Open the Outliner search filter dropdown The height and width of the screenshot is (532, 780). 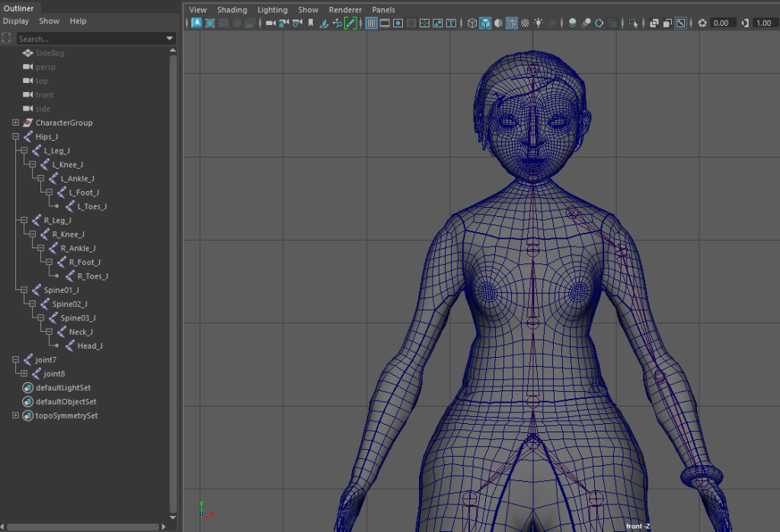(x=170, y=38)
